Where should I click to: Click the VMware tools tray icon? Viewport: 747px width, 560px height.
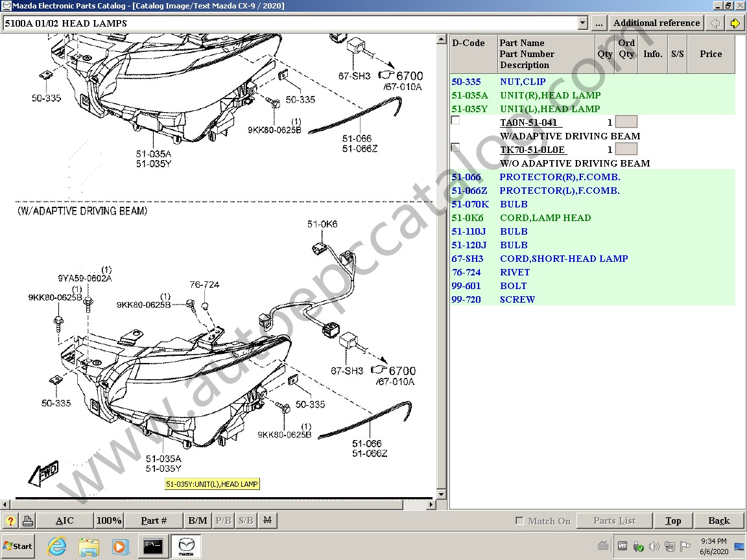622,546
